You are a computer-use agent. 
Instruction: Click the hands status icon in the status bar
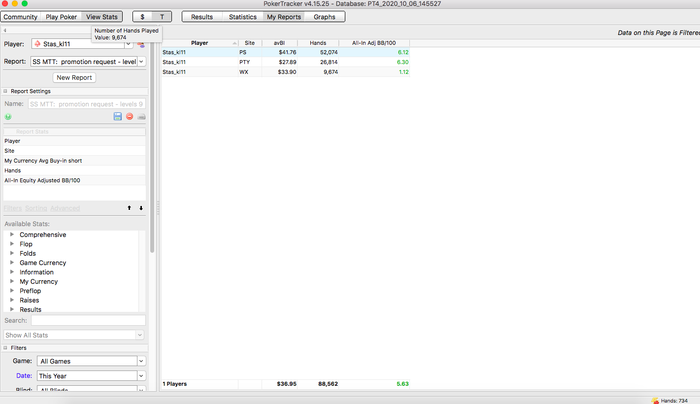(x=655, y=400)
